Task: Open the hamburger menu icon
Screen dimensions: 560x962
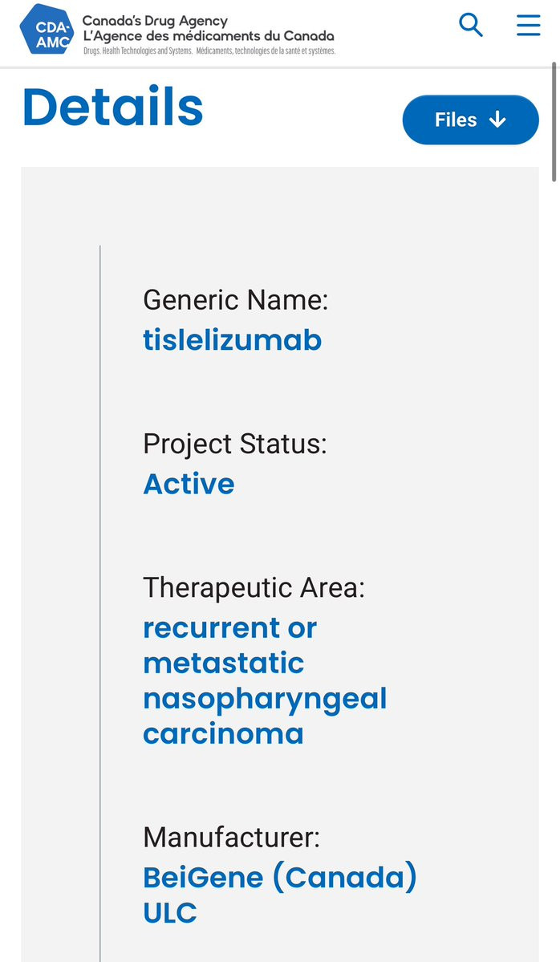Action: tap(528, 25)
